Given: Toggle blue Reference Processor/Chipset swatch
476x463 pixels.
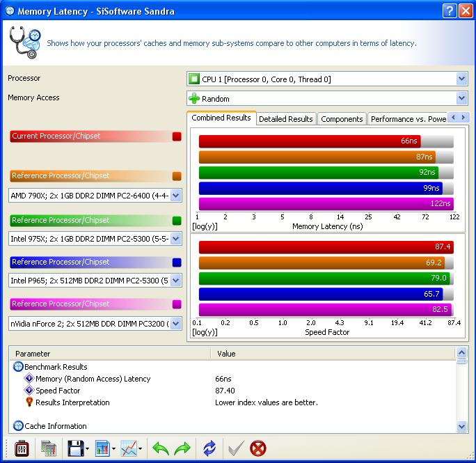Looking at the screenshot, I should pos(177,262).
